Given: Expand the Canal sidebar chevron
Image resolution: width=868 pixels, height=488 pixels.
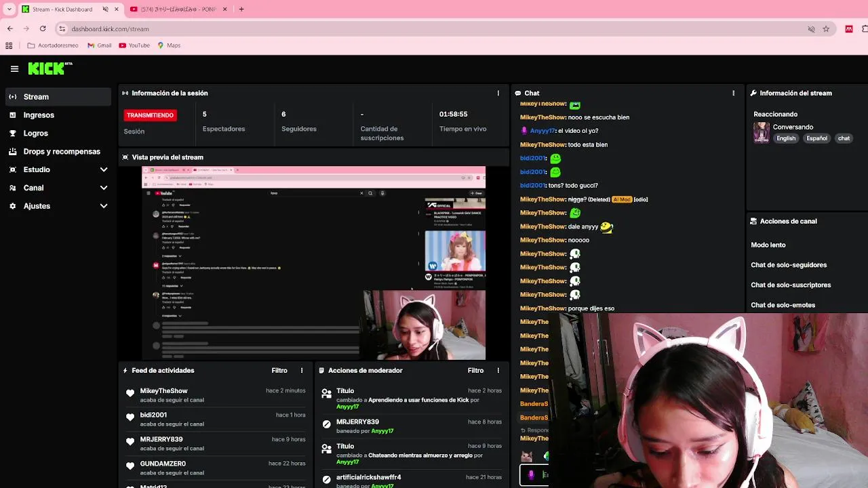Looking at the screenshot, I should [x=104, y=188].
